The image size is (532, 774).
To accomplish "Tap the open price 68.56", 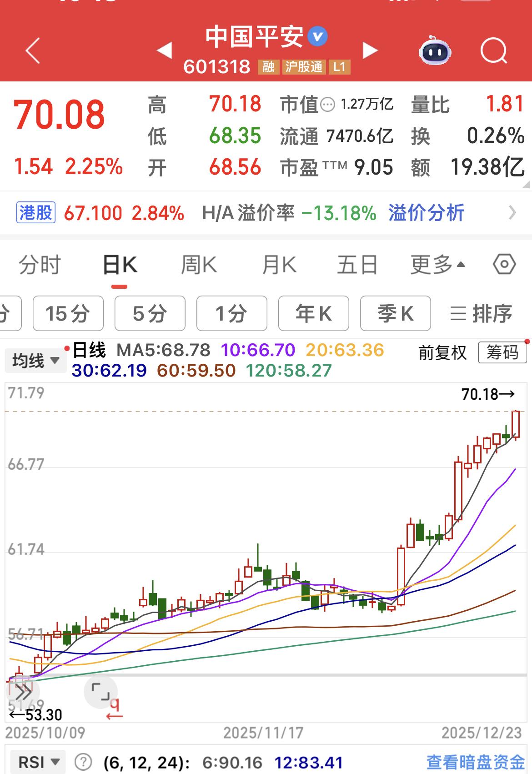I will [x=235, y=167].
